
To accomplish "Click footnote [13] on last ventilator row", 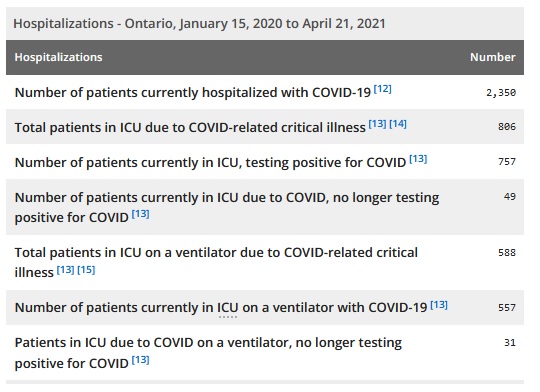I will pos(141,360).
